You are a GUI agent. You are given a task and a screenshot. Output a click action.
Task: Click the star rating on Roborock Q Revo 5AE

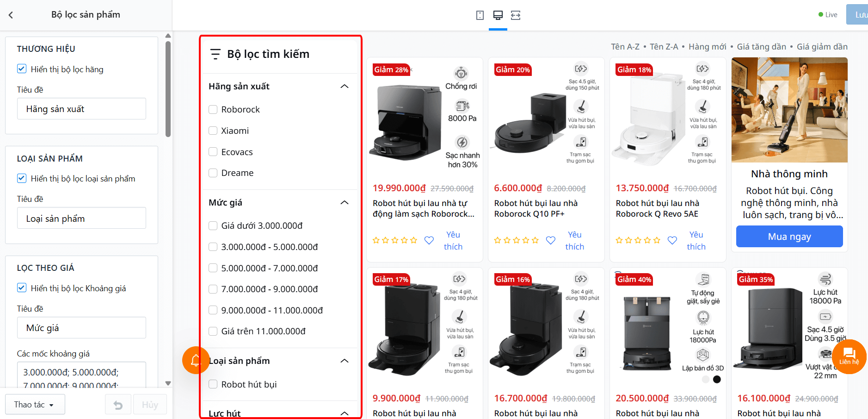point(638,240)
